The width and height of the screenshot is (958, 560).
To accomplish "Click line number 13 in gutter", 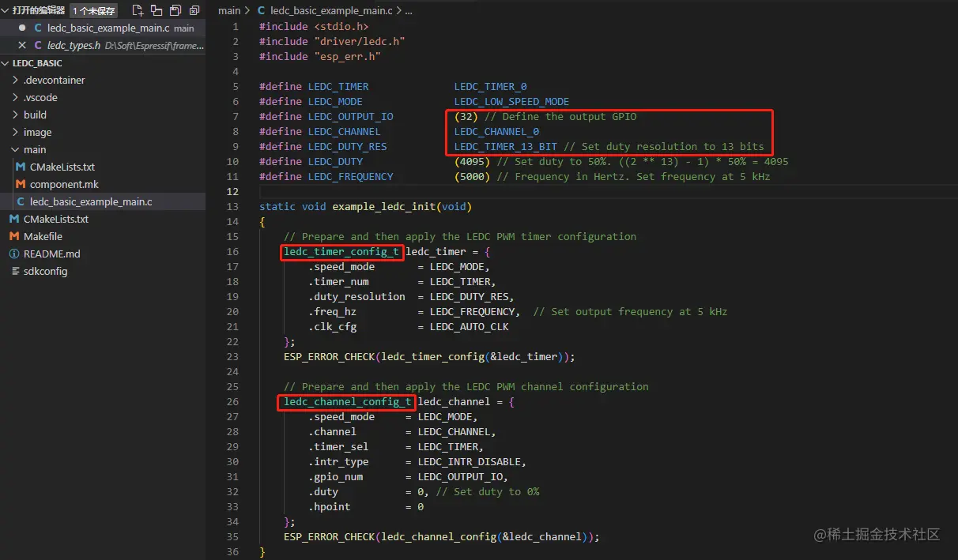I will point(232,206).
